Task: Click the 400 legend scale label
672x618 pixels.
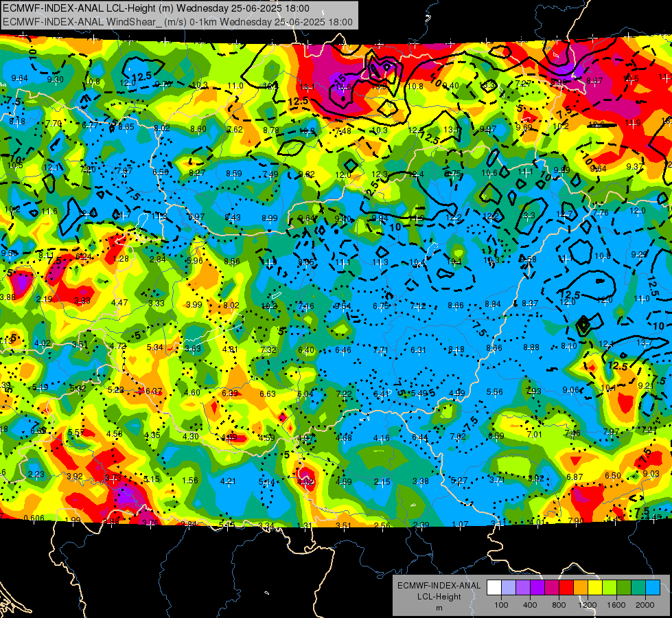Action: pos(530,605)
